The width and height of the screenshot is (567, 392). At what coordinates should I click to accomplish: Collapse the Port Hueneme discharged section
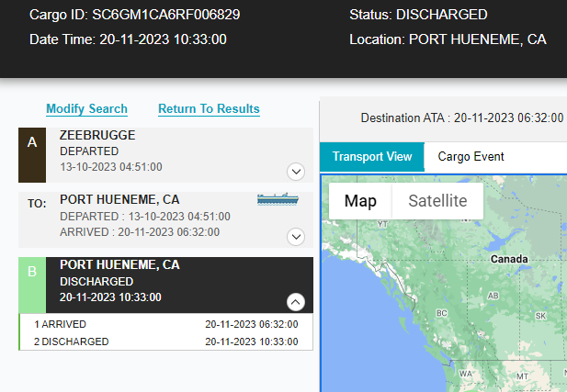coord(296,300)
